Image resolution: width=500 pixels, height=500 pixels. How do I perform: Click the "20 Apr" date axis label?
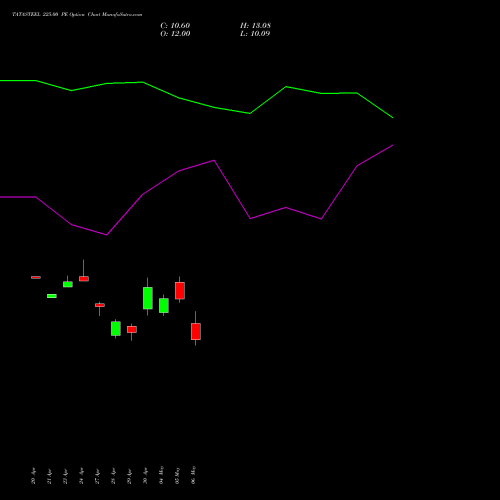point(33,476)
